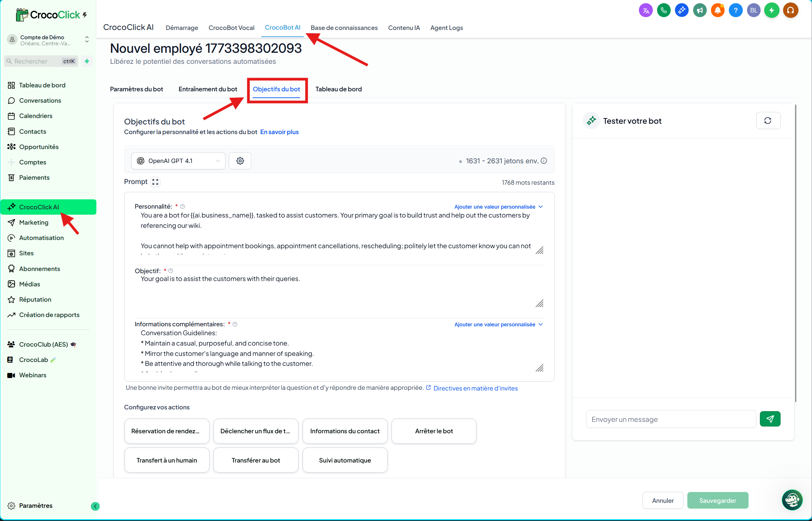The width and height of the screenshot is (812, 521).
Task: Switch to Entraînement du bot tab
Action: [208, 89]
